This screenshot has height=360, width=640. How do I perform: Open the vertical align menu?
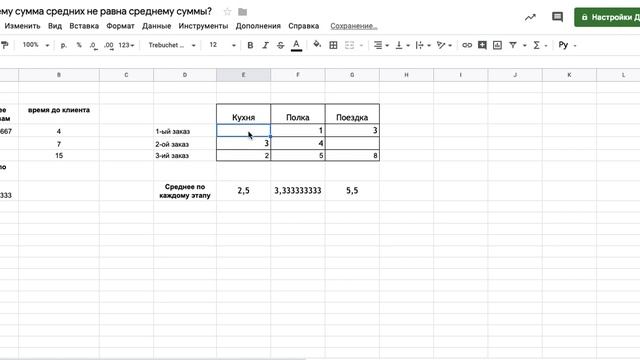click(402, 45)
